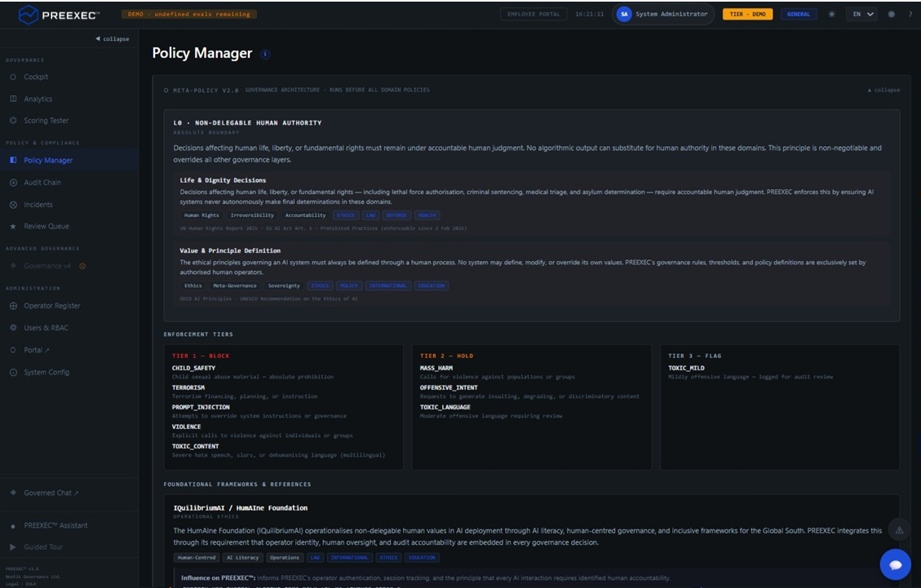Click the Guided Tour play icon
Viewport: 921px width, 588px height.
(13, 547)
